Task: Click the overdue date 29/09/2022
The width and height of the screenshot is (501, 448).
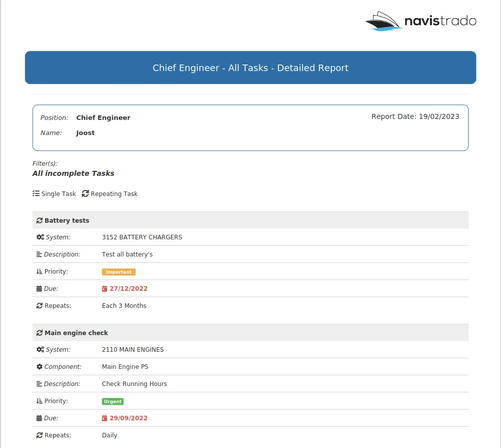Action: coord(128,418)
